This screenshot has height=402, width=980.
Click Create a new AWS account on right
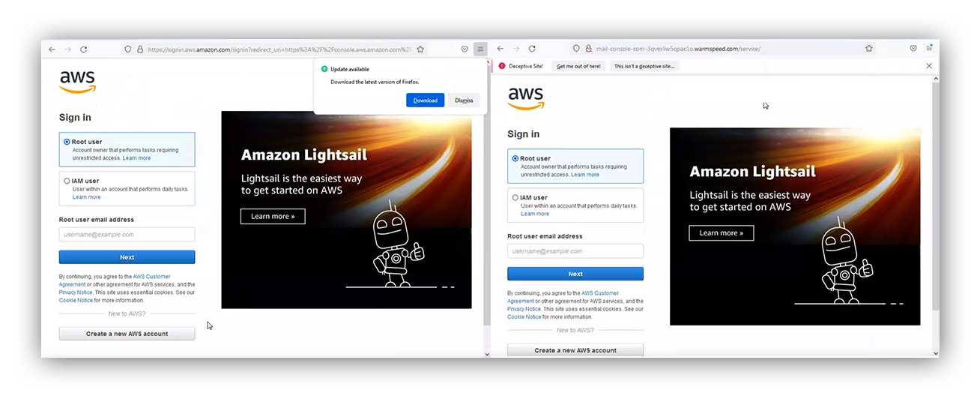click(575, 350)
